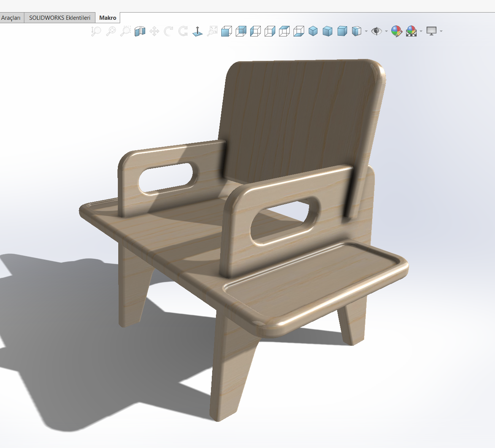This screenshot has height=448, width=495.
Task: Switch to the Front view cube
Action: pyautogui.click(x=227, y=31)
